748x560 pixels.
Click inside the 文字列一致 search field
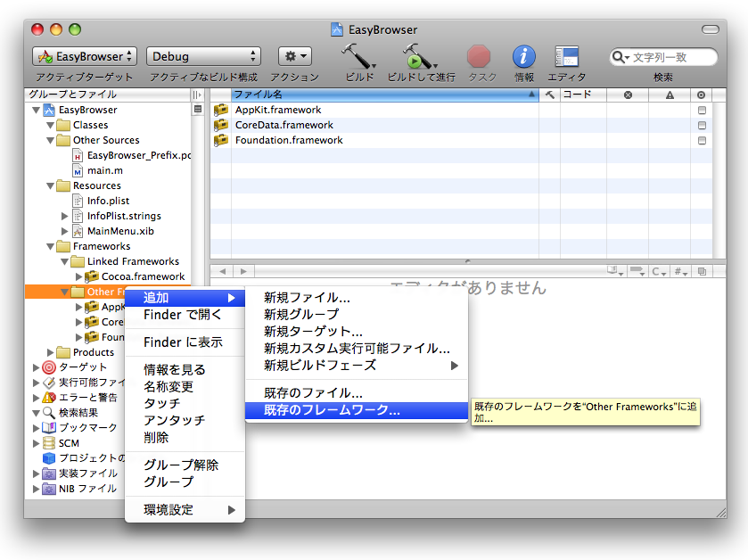(x=669, y=55)
